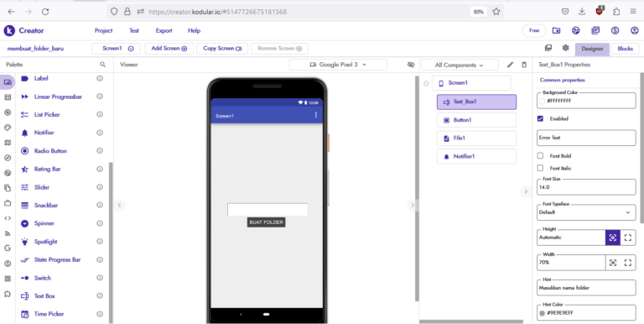644x324 pixels.
Task: Select File1 in component tree
Action: click(476, 138)
